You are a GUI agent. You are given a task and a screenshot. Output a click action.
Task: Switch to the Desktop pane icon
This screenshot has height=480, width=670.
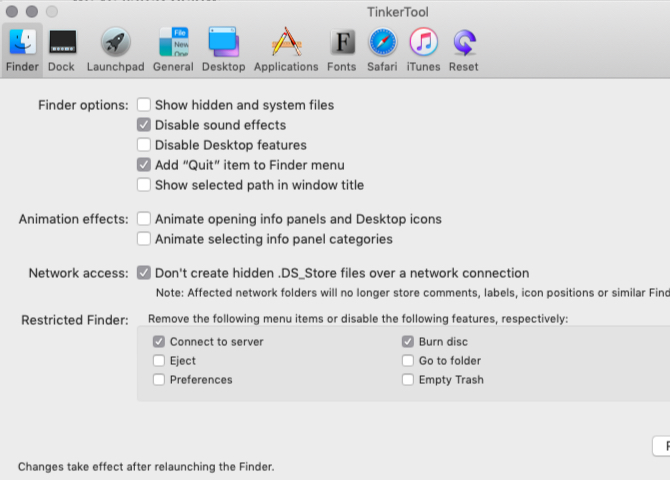pos(223,43)
